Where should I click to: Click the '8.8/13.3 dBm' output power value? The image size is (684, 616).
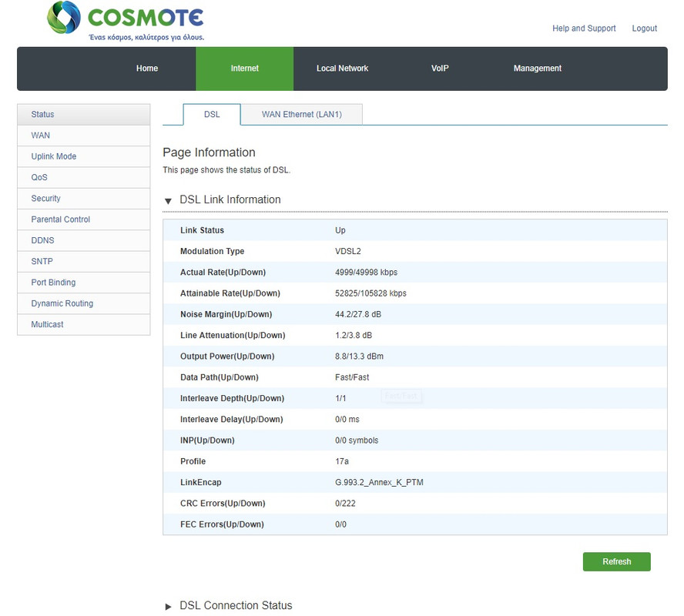pyautogui.click(x=359, y=357)
